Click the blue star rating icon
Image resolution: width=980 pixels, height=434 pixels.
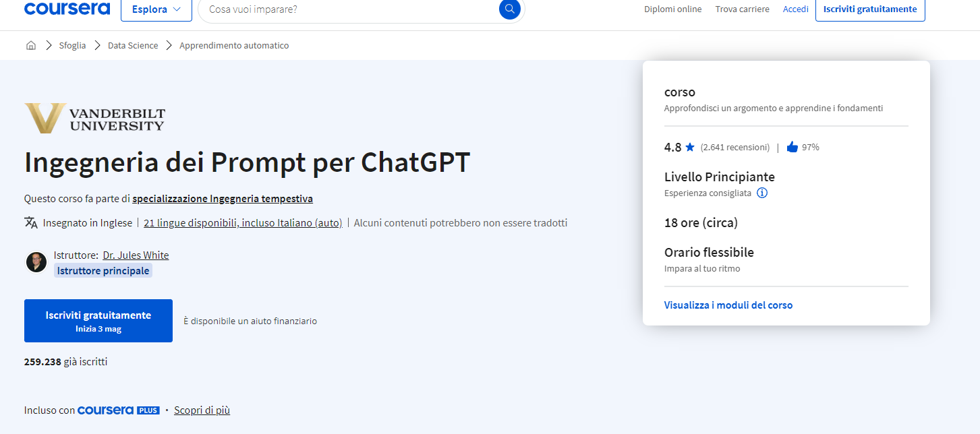pos(690,147)
